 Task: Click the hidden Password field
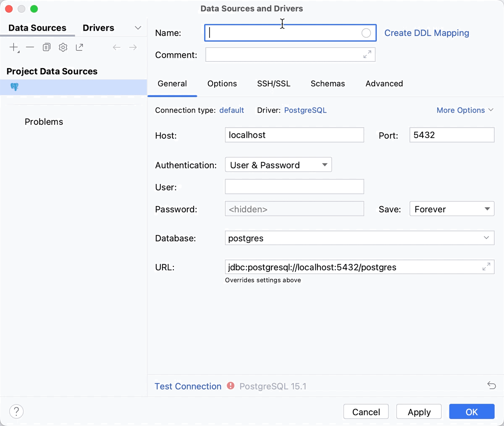tap(294, 209)
